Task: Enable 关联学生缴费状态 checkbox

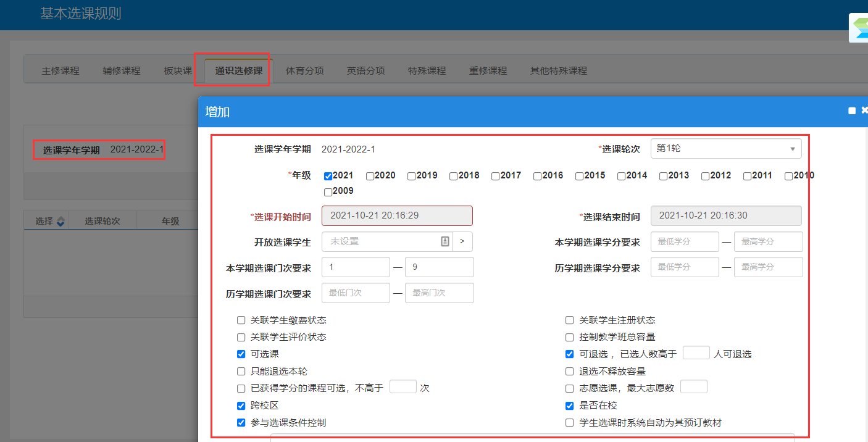Action: coord(241,320)
